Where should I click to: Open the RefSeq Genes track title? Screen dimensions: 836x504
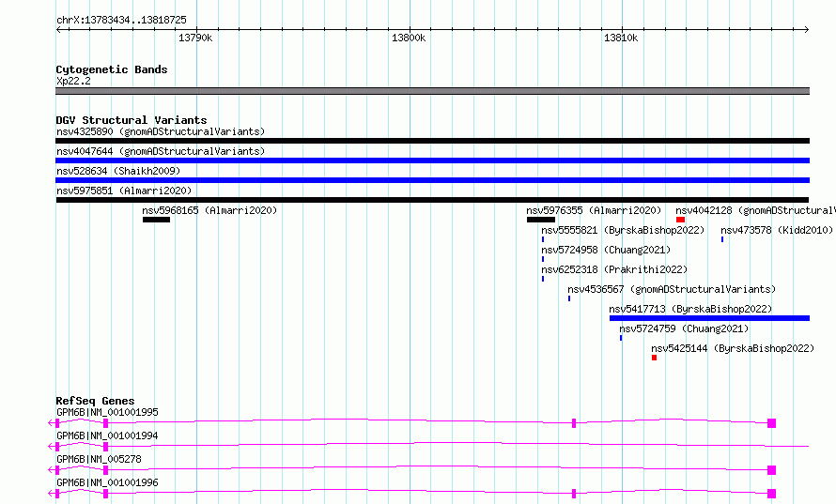(x=95, y=401)
